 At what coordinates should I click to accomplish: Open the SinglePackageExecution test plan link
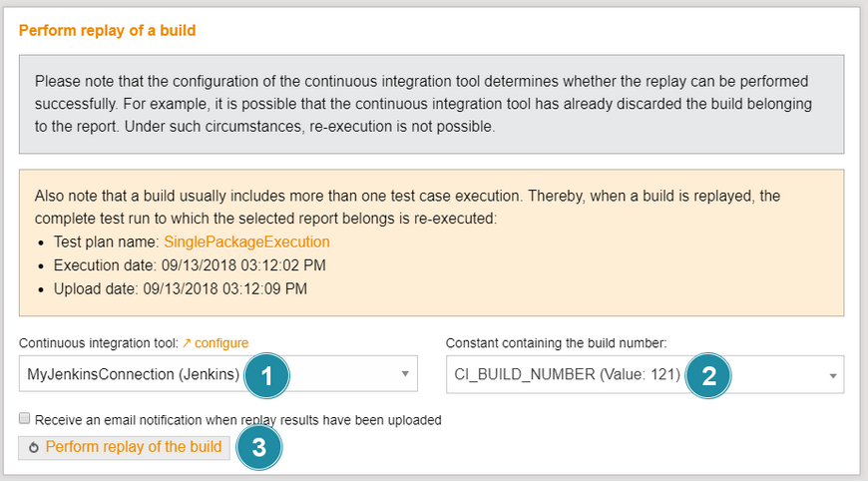(246, 241)
